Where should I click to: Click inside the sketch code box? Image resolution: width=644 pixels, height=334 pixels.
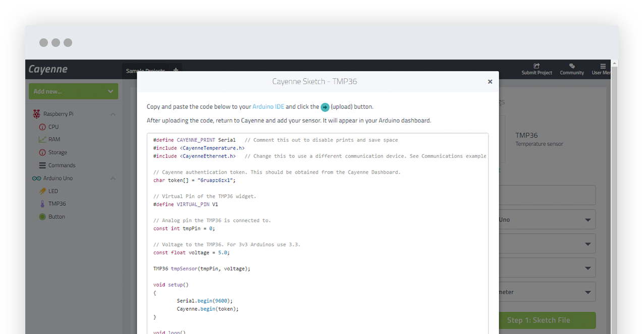(318, 233)
